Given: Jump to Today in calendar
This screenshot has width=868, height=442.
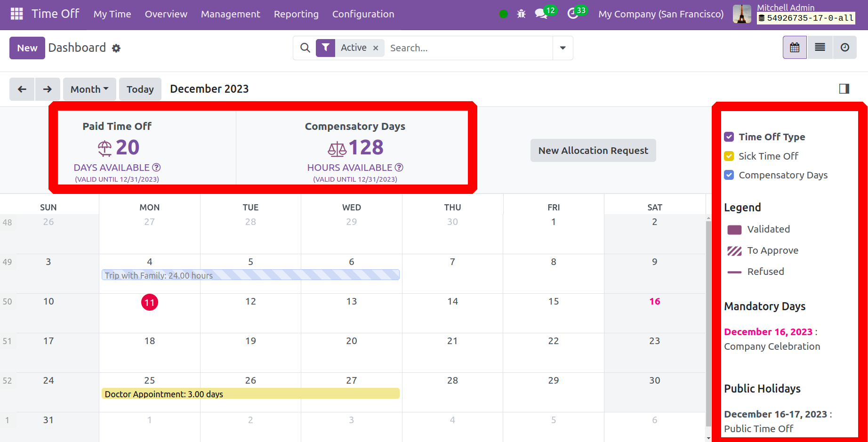Looking at the screenshot, I should [x=140, y=89].
